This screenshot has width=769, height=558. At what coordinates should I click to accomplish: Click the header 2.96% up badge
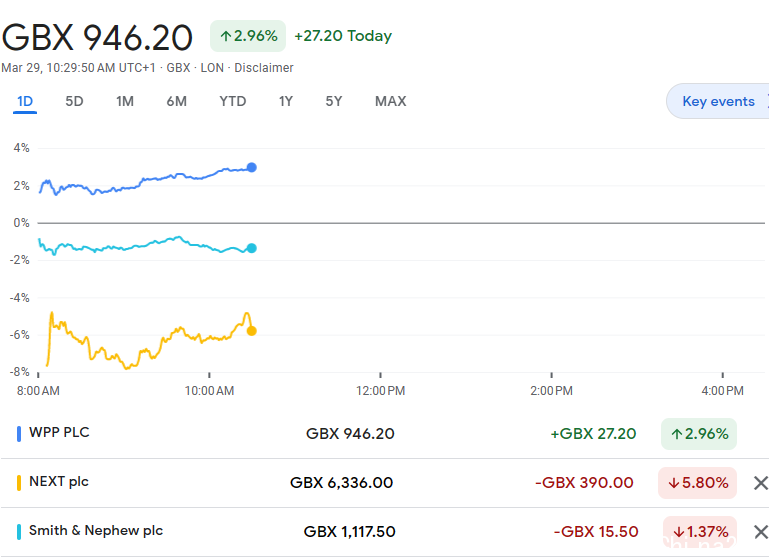coord(248,36)
